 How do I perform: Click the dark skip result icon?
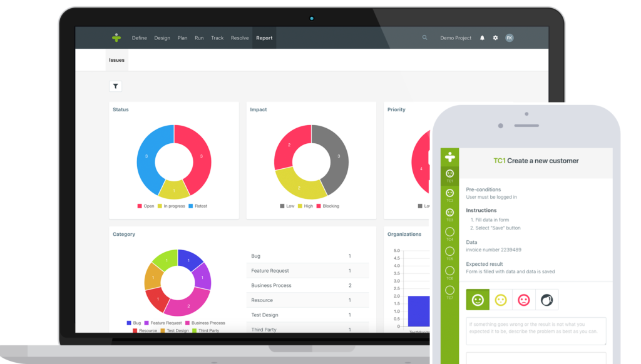tap(546, 300)
